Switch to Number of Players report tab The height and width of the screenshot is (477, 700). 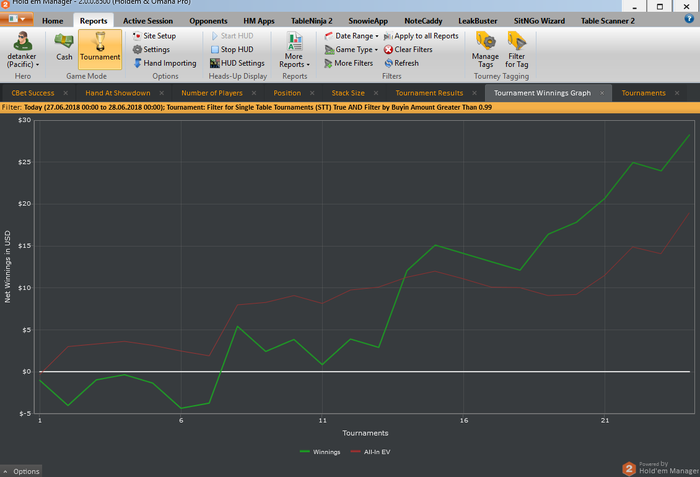[x=212, y=93]
